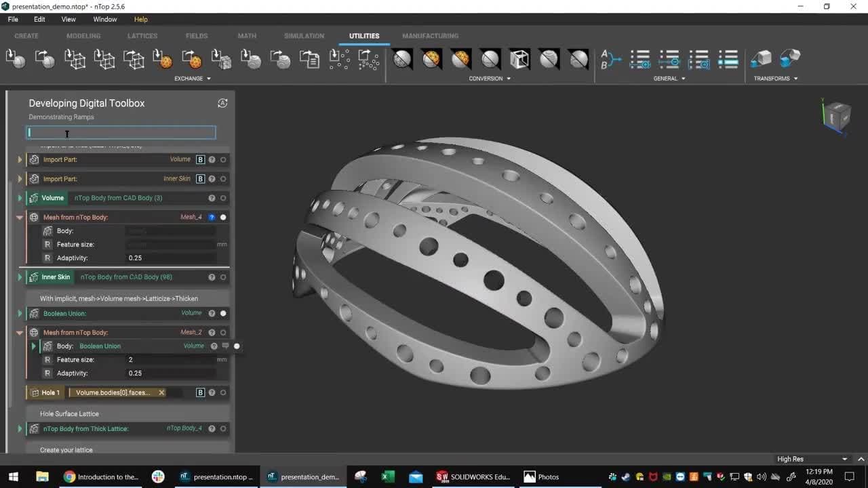The height and width of the screenshot is (488, 868).
Task: Switch to the Modeling ribbon tab
Action: pyautogui.click(x=83, y=36)
